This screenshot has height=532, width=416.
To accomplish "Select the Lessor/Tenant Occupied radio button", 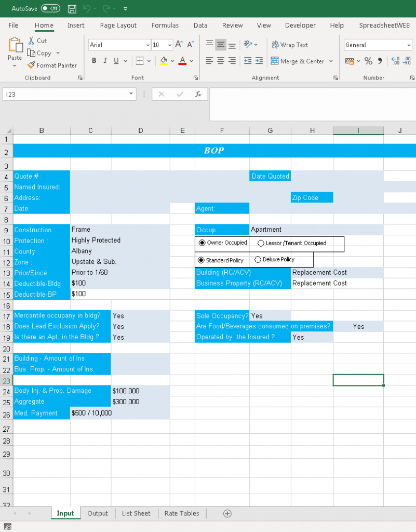I will [261, 243].
